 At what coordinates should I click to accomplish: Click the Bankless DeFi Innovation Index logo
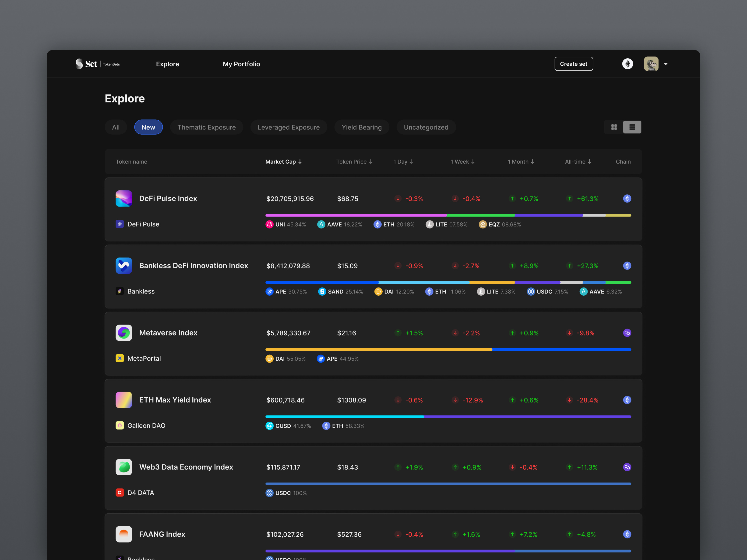click(x=124, y=266)
